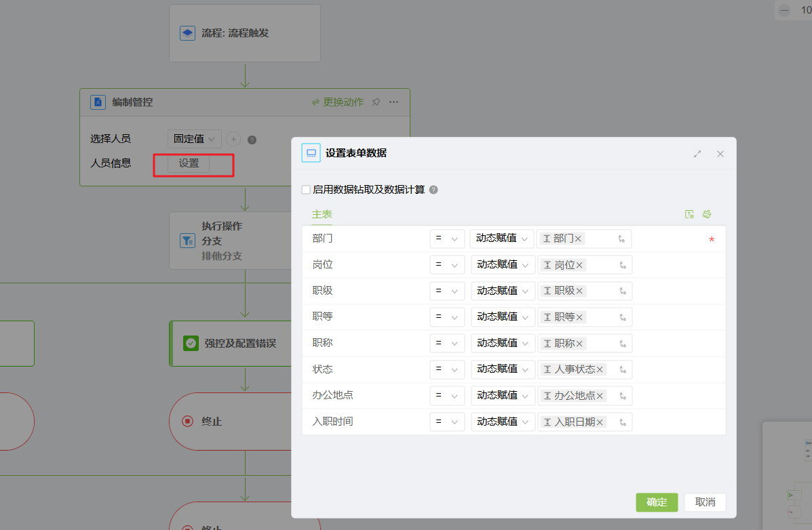Open the 动态赋值 dropdown in 状态 row

502,369
